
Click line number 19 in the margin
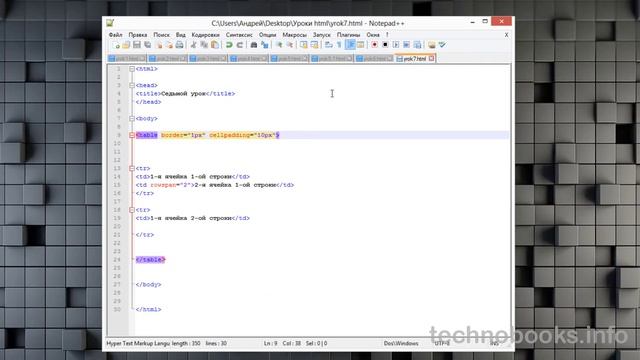pos(117,218)
